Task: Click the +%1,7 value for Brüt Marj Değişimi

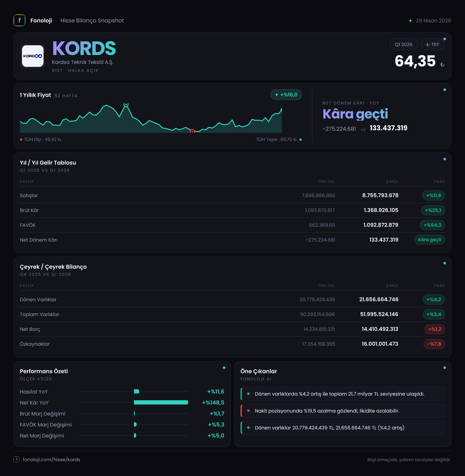Action: (x=217, y=414)
